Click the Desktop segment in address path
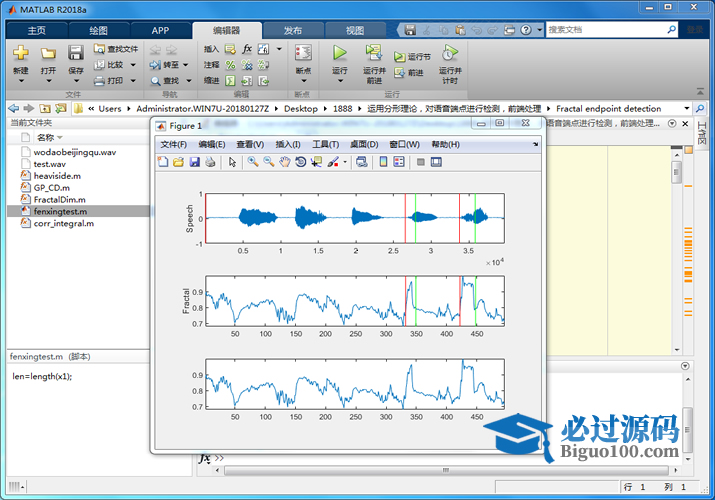The image size is (715, 500). point(301,108)
